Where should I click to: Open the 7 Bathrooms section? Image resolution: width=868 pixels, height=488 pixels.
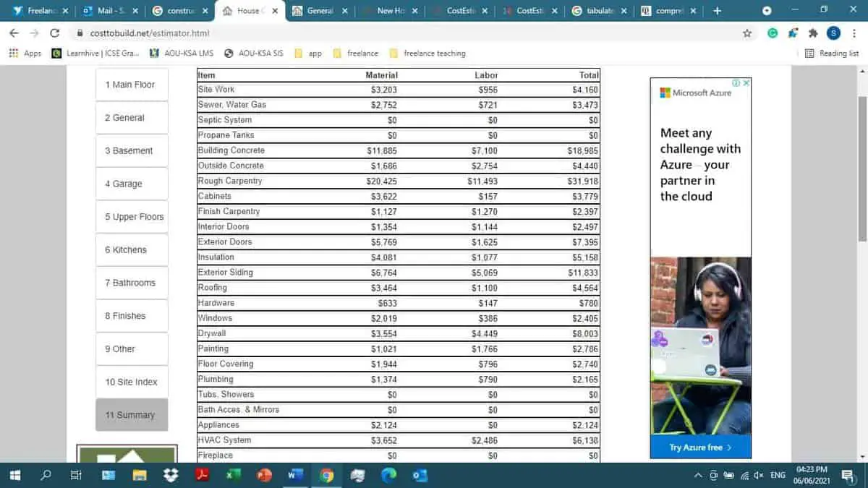point(131,282)
